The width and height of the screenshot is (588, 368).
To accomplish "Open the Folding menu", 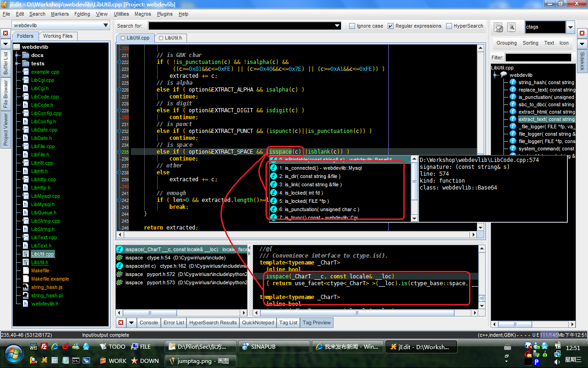I will [x=82, y=14].
